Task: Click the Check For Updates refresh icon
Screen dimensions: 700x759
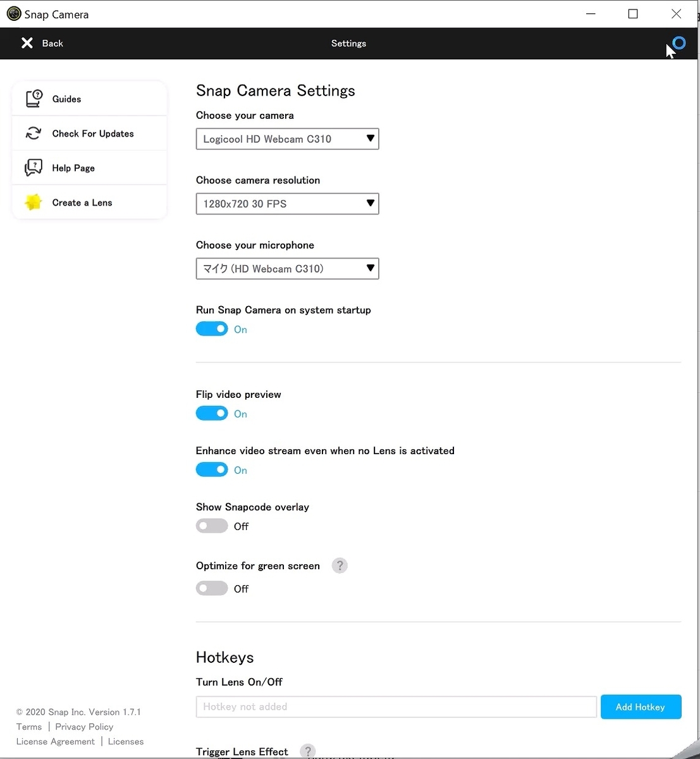Action: point(33,133)
